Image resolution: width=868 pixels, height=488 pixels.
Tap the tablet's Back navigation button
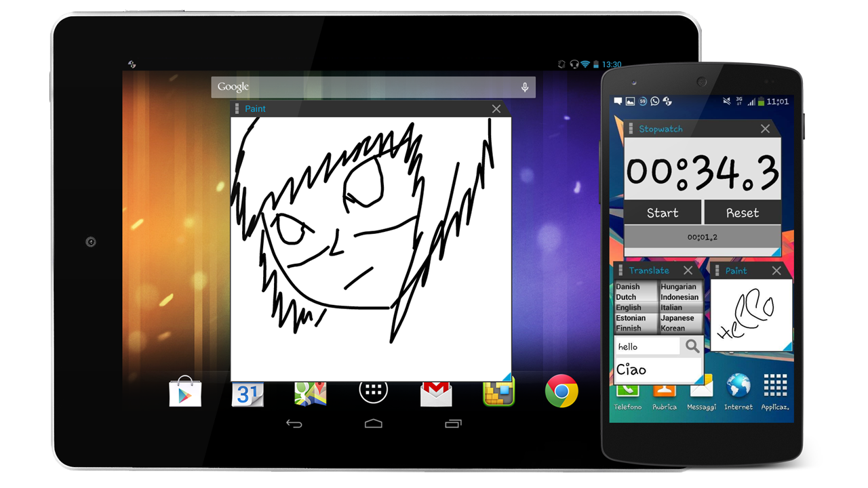coord(294,424)
